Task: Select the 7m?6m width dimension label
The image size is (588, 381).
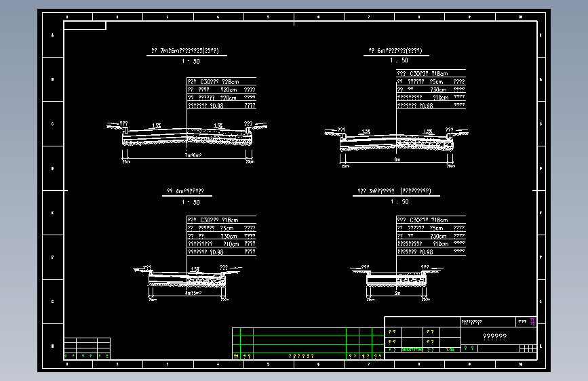Action: (x=193, y=155)
